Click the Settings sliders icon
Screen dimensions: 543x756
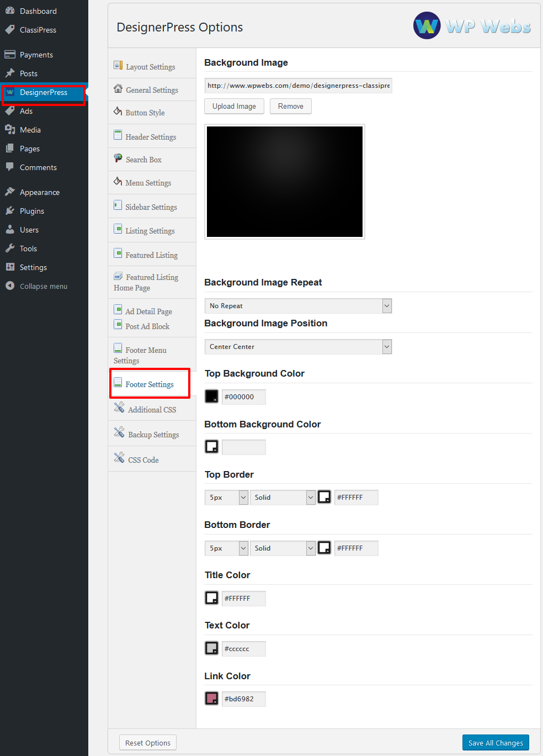(x=10, y=267)
